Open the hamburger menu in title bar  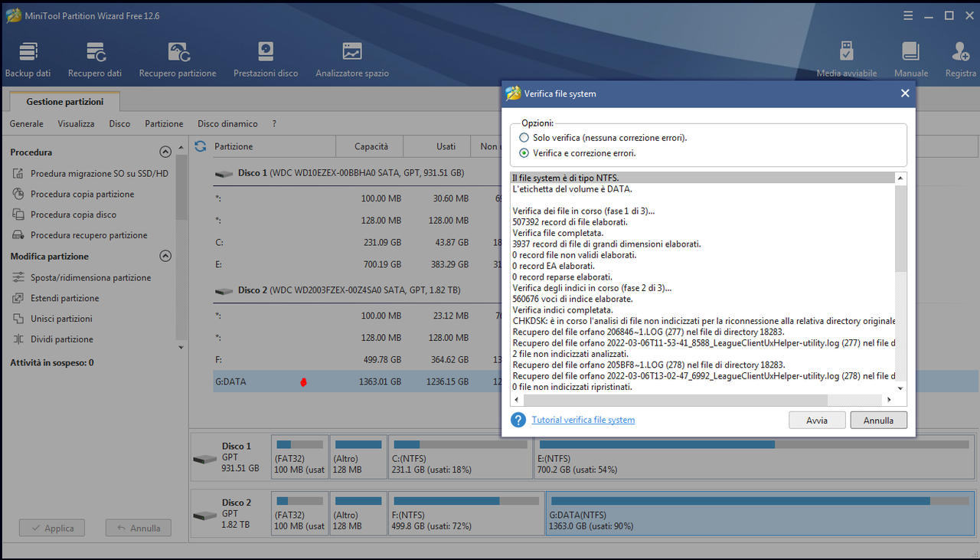[x=909, y=15]
